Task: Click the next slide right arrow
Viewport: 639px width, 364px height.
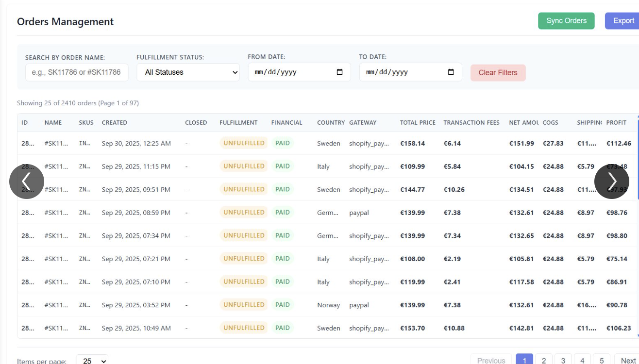Action: coord(611,182)
